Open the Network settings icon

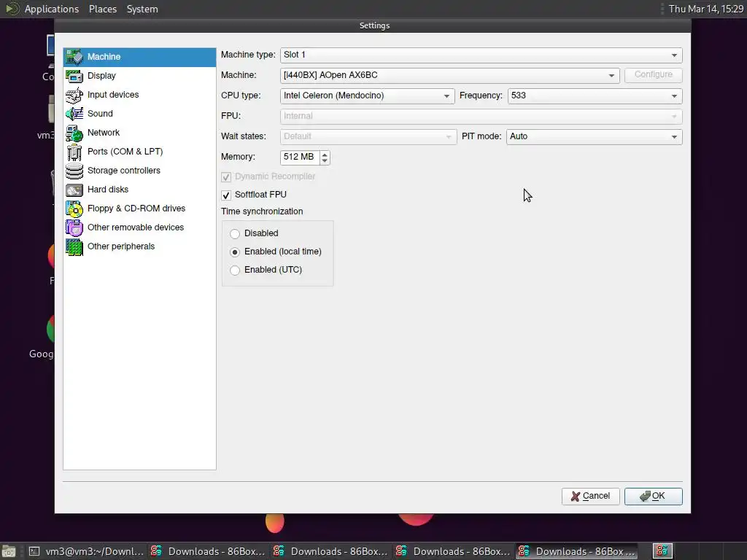pos(74,133)
